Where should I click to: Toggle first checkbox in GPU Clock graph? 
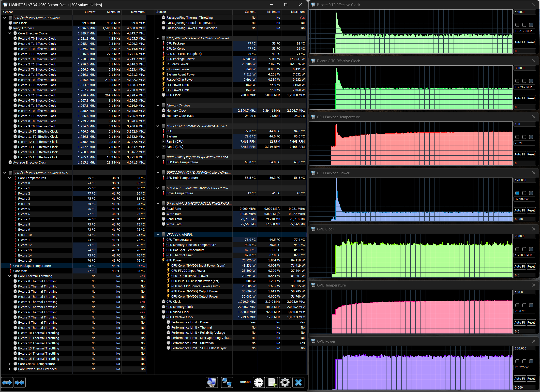(517, 249)
